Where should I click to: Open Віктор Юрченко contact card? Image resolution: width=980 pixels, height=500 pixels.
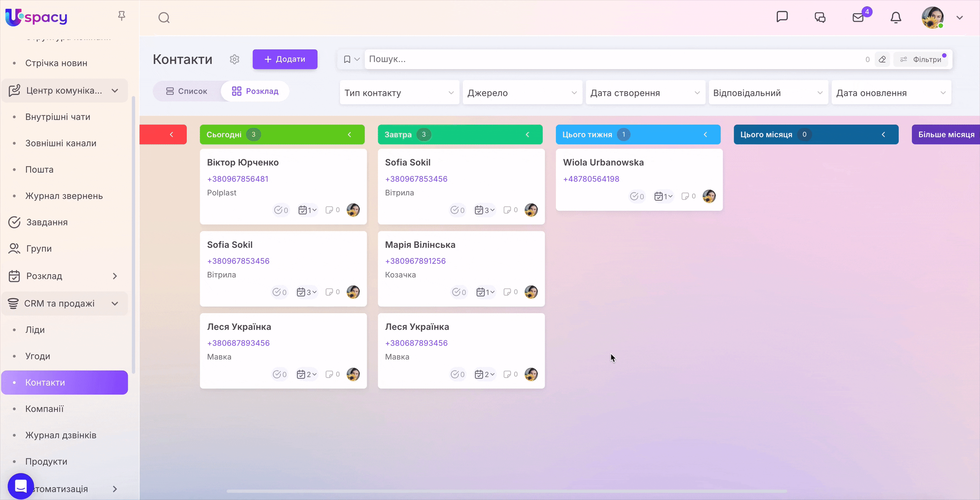(x=243, y=162)
